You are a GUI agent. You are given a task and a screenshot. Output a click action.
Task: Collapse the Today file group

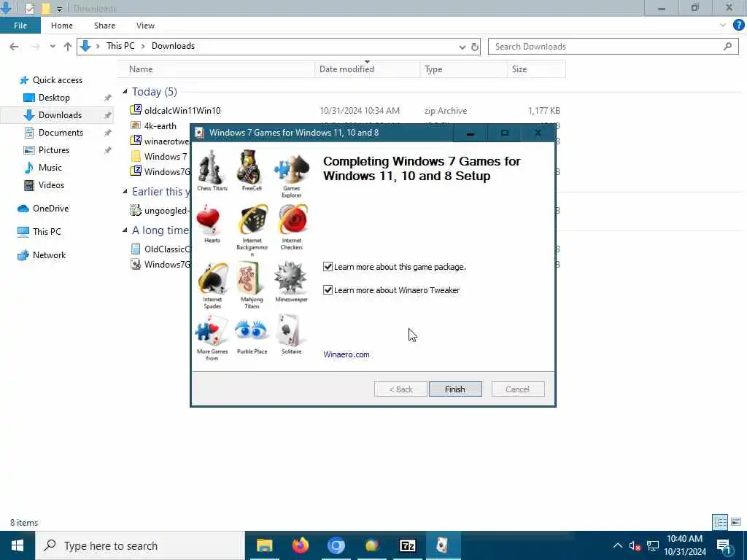tap(125, 91)
